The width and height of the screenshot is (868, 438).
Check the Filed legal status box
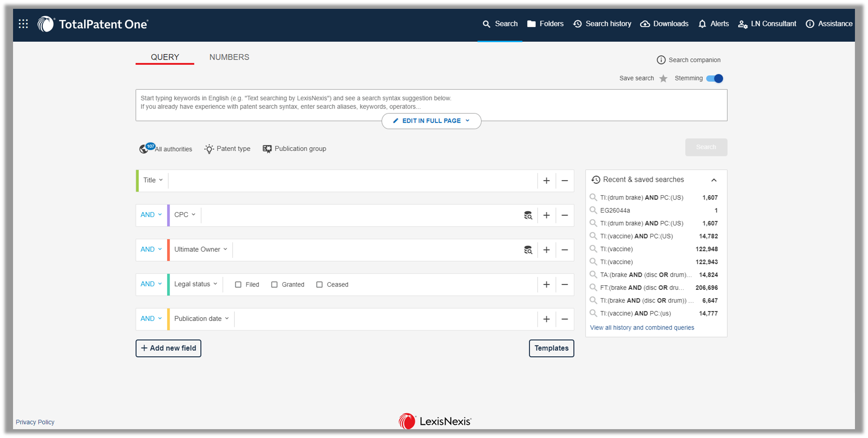point(238,284)
